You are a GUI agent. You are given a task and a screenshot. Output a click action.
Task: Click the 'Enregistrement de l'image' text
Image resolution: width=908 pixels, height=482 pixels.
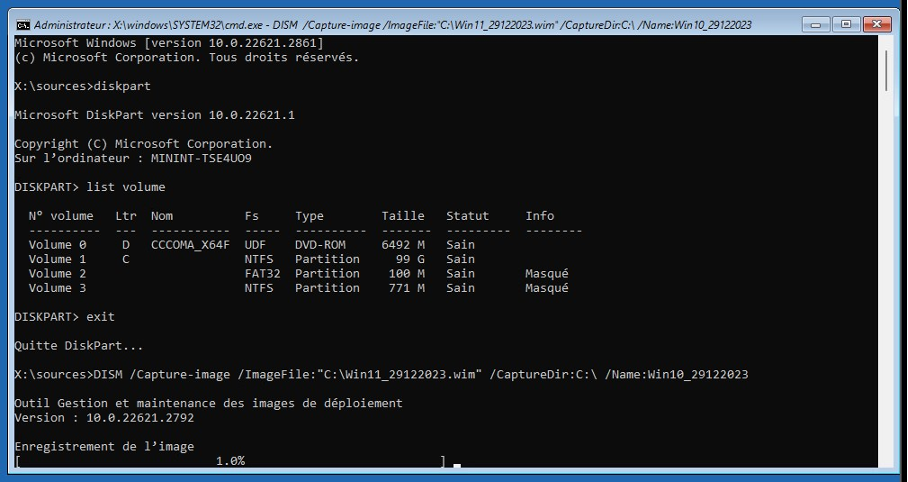tap(104, 447)
